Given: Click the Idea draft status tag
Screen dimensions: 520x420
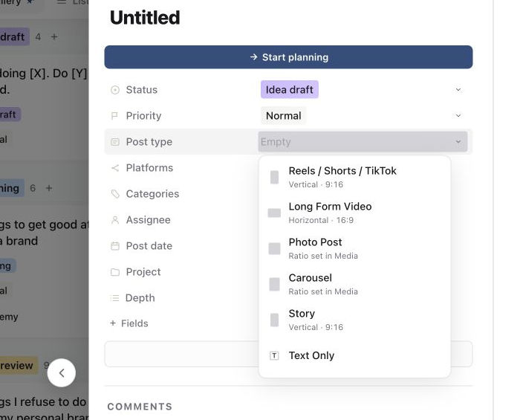Looking at the screenshot, I should (289, 89).
